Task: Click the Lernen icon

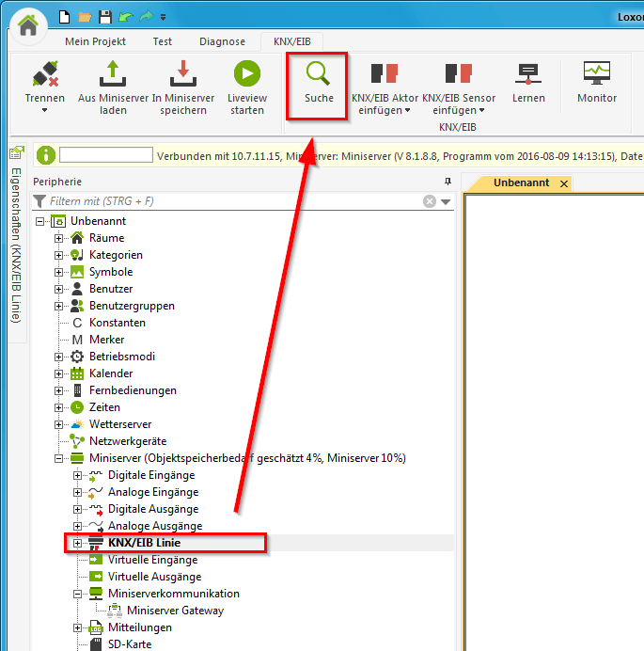Action: (x=528, y=74)
